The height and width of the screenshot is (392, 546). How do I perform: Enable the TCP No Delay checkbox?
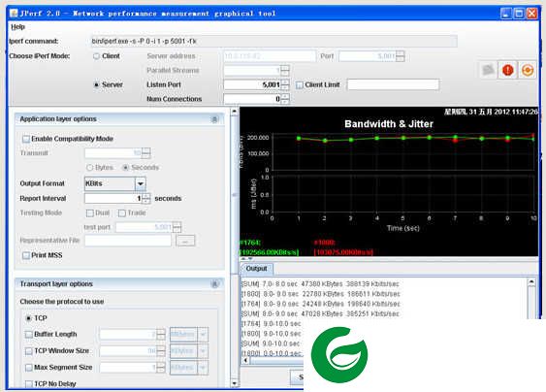(x=29, y=384)
